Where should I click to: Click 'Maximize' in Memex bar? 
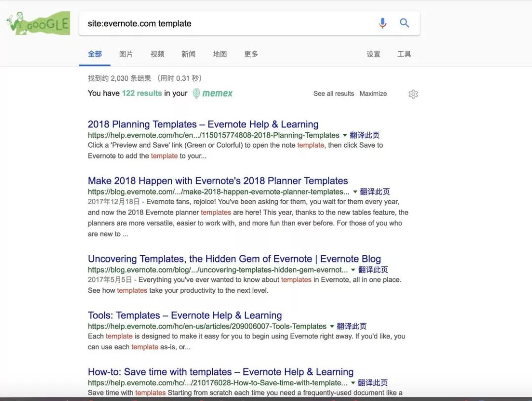(373, 93)
